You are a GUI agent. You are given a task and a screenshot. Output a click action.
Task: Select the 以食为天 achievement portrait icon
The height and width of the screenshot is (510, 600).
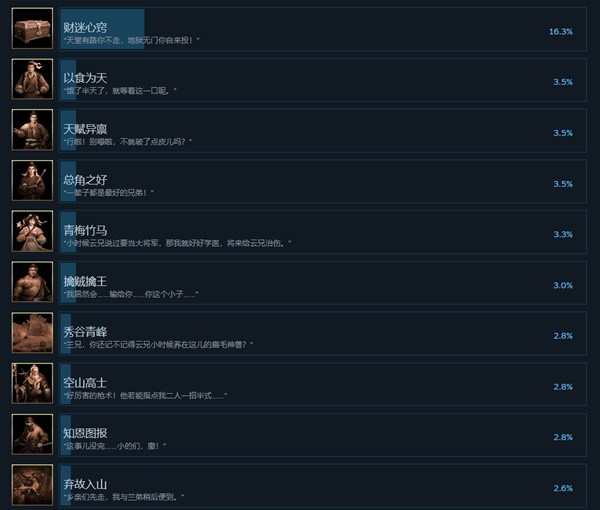[32, 79]
